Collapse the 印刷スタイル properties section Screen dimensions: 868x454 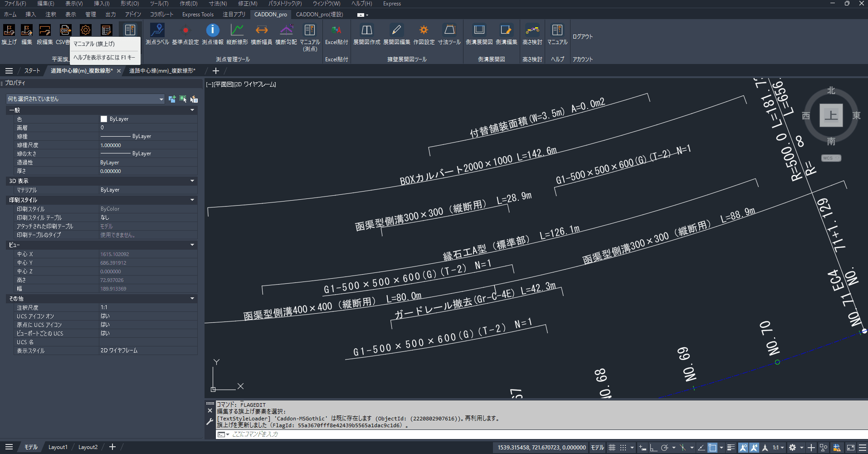(x=192, y=200)
